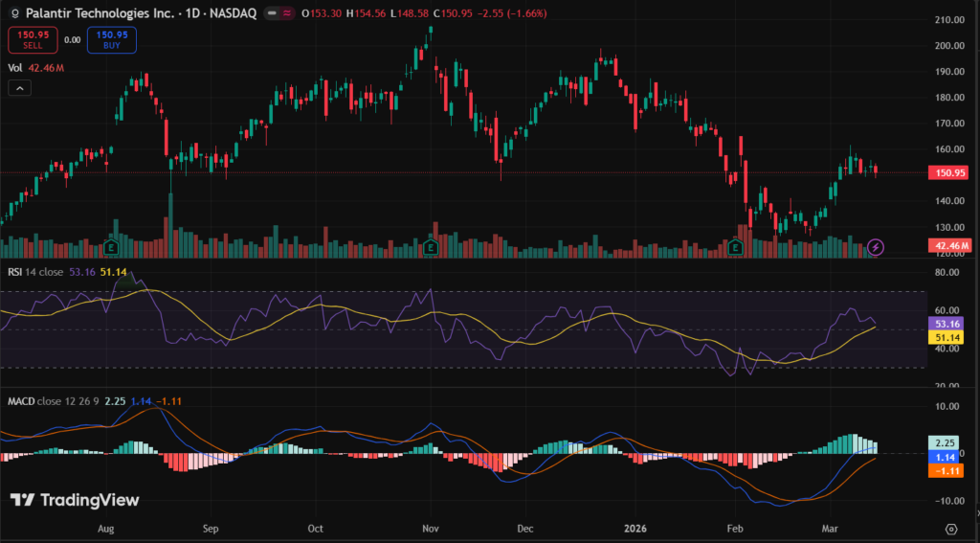Viewport: 980px width, 543px height.
Task: Click the earnings marker below the November candles
Action: point(431,247)
